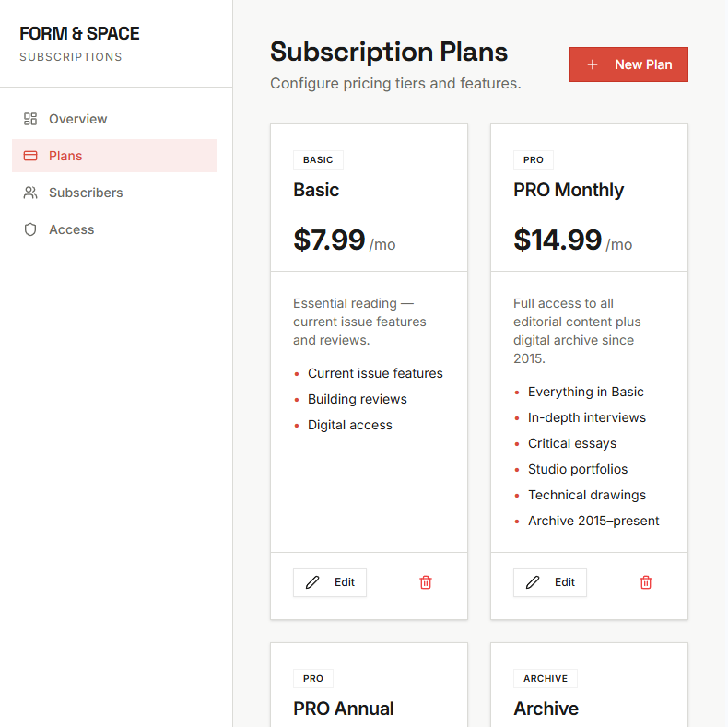Viewport: 728px width, 727px height.
Task: Click the PRO tag on PRO Monthly card
Action: pyautogui.click(x=534, y=160)
